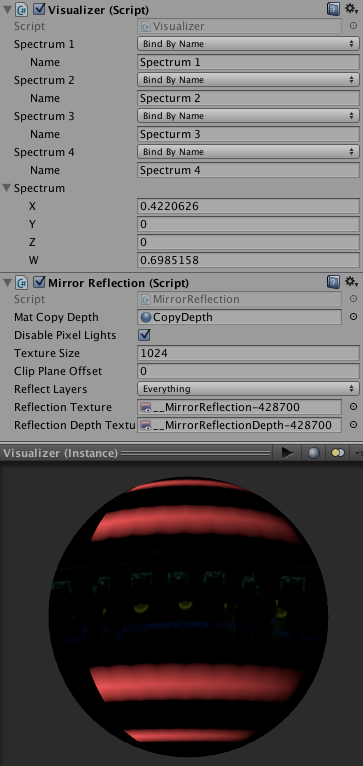
Task: Select the Visualizer script object field
Action: [x=239, y=26]
